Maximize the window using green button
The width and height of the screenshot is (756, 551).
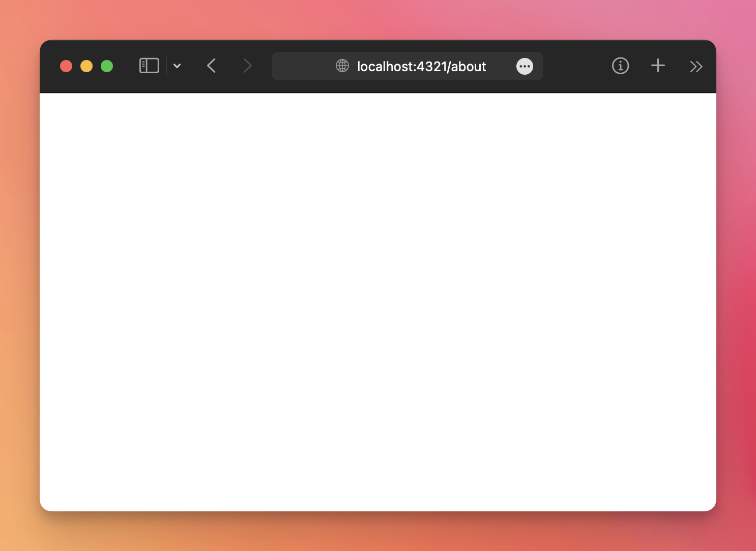(x=107, y=66)
